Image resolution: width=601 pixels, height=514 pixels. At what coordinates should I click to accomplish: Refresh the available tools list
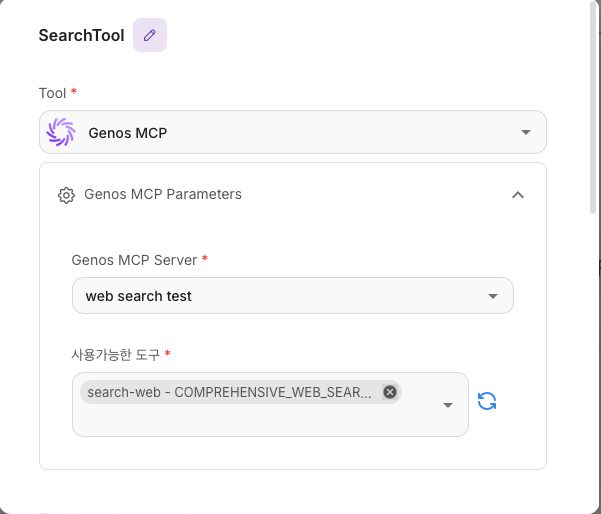(x=487, y=401)
